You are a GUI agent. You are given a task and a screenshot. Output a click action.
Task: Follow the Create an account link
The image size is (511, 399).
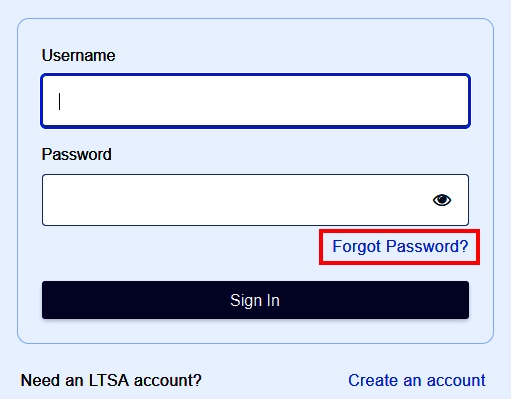pos(417,380)
